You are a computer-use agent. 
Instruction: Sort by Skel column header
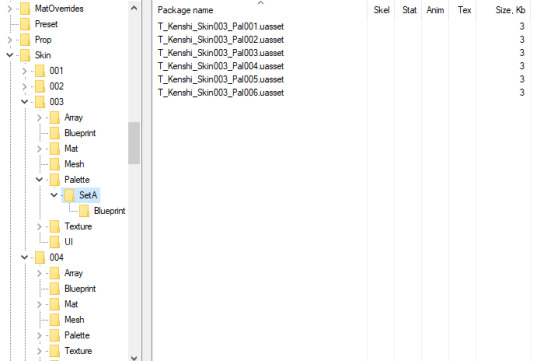(x=381, y=10)
